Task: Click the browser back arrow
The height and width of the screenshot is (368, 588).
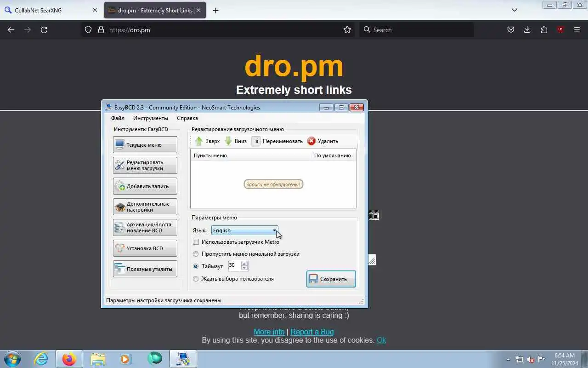Action: point(11,29)
